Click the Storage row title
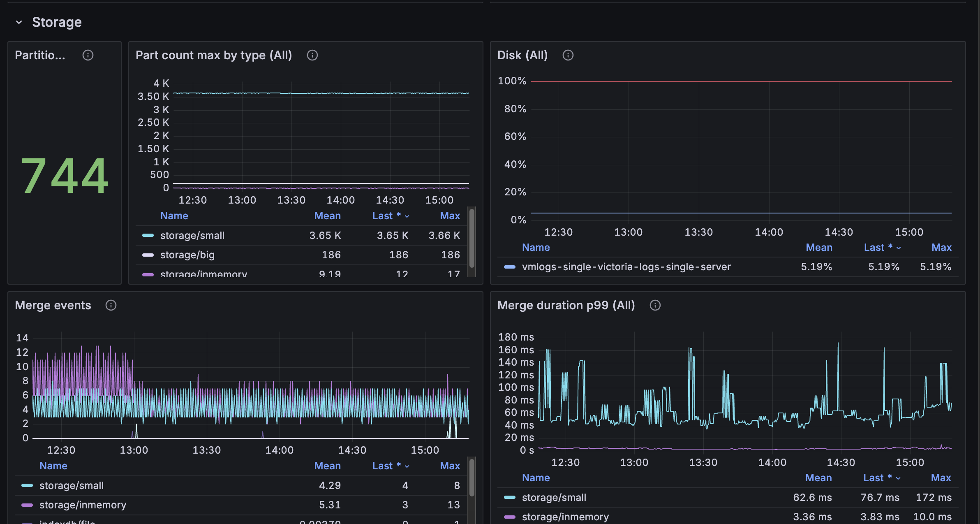 (57, 22)
